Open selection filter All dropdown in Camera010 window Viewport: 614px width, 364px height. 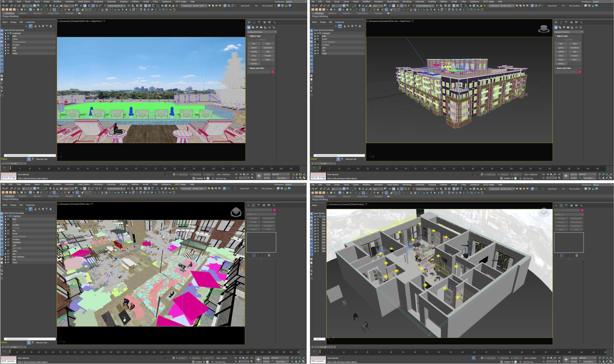pos(27,6)
